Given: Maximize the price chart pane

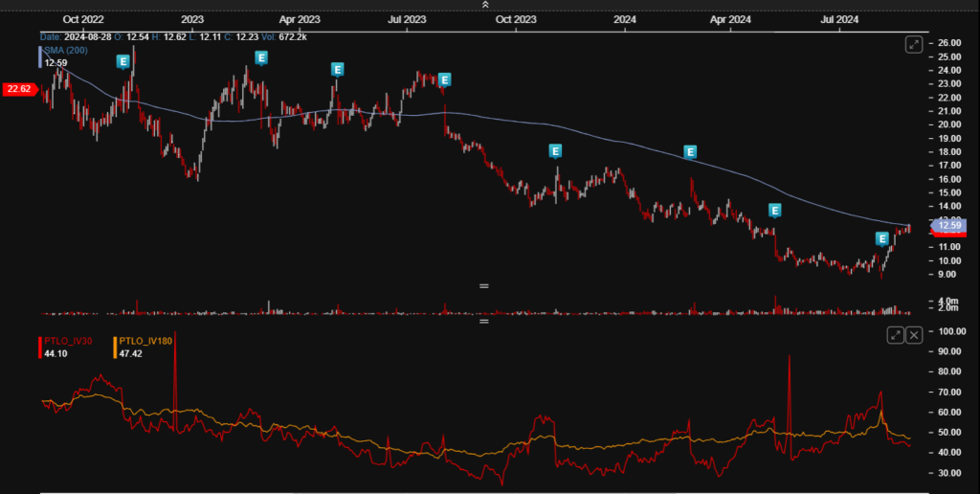Looking at the screenshot, I should click(914, 44).
